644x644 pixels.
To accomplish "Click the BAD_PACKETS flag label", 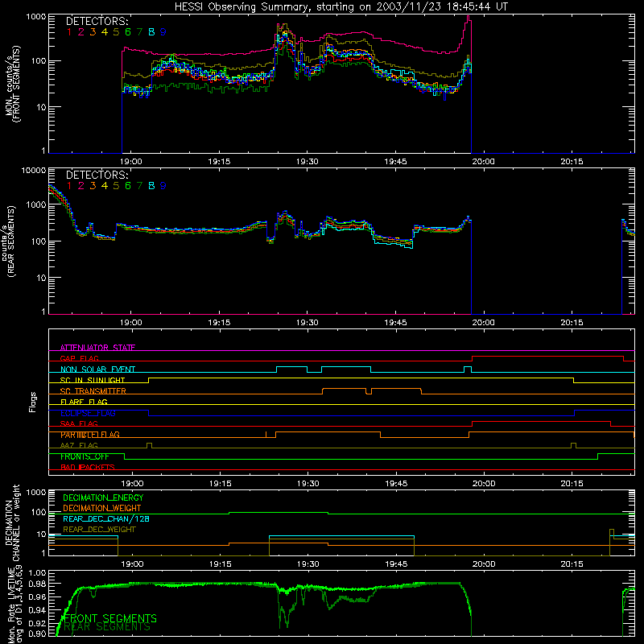I will [x=88, y=467].
